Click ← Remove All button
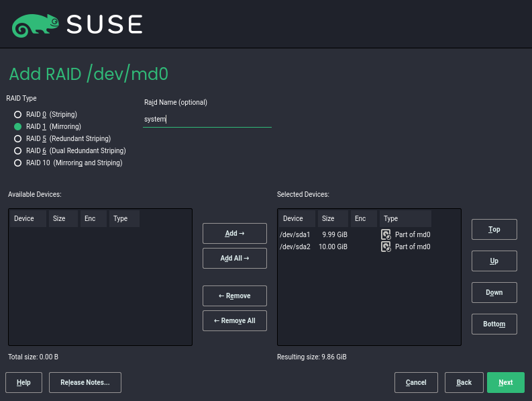The height and width of the screenshot is (401, 532). [x=235, y=320]
